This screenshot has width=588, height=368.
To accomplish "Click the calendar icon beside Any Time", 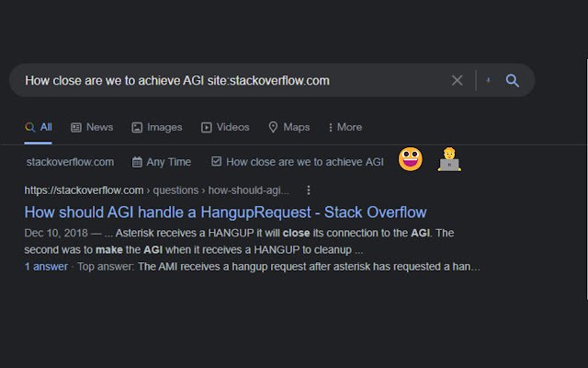I will (x=137, y=162).
